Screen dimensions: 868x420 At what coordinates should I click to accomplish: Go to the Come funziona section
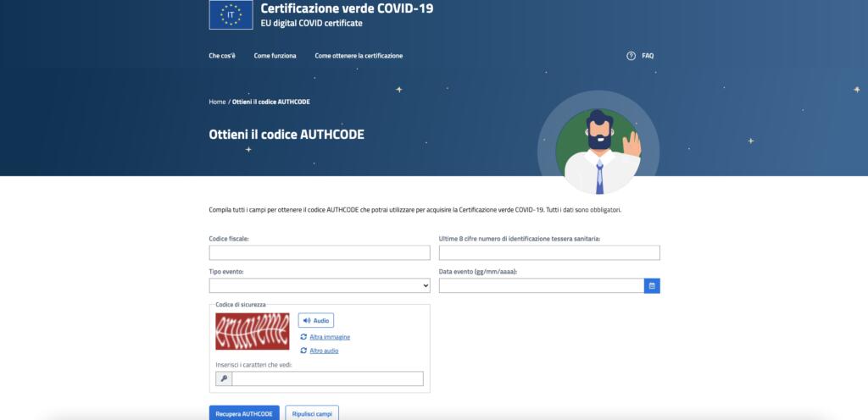(x=275, y=56)
